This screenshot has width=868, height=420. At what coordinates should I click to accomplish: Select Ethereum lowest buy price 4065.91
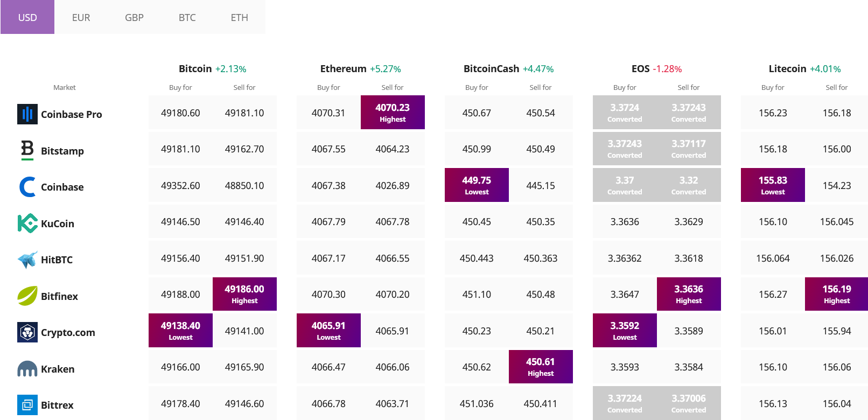point(328,331)
